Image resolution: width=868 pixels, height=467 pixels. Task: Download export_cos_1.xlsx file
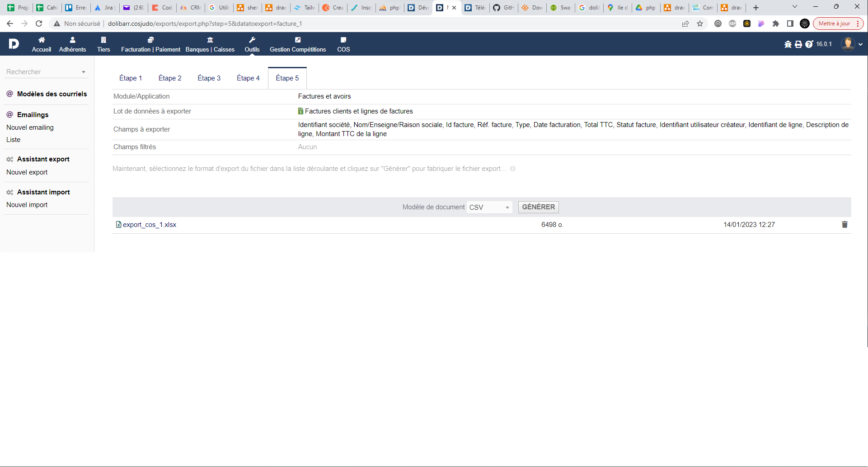coord(150,225)
